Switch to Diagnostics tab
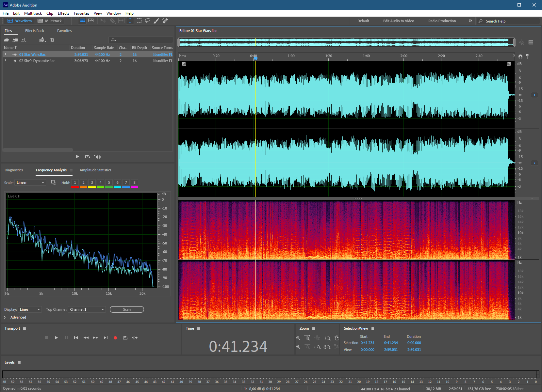This screenshot has height=392, width=542. coord(14,170)
